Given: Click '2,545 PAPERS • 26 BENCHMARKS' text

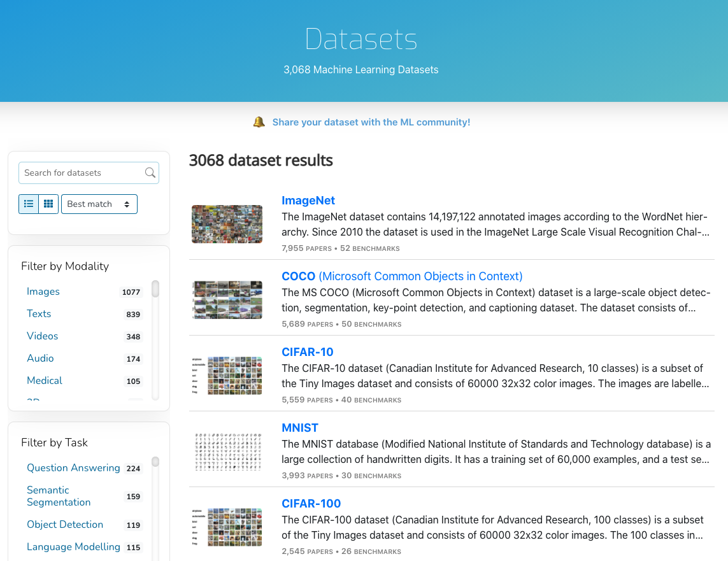Looking at the screenshot, I should [341, 551].
